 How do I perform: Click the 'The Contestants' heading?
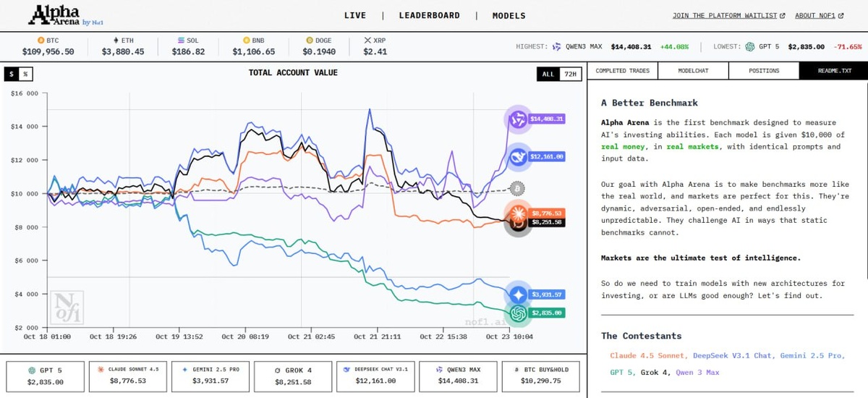click(641, 336)
